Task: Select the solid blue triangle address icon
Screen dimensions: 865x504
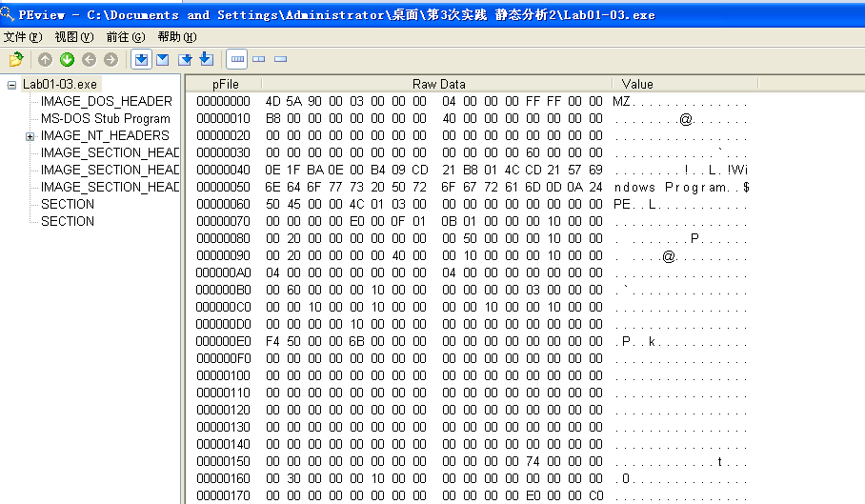Action: click(163, 59)
